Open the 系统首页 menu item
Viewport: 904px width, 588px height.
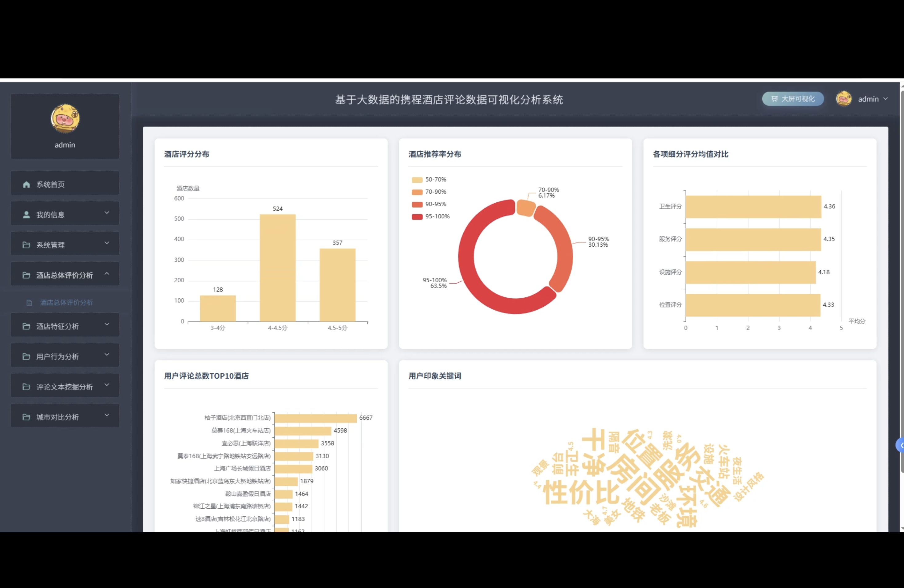[x=65, y=183]
